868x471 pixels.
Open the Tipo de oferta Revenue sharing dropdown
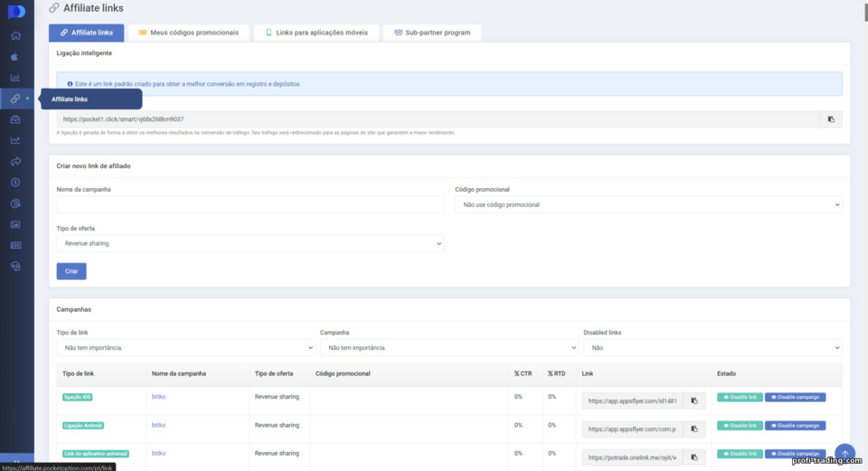pyautogui.click(x=250, y=243)
